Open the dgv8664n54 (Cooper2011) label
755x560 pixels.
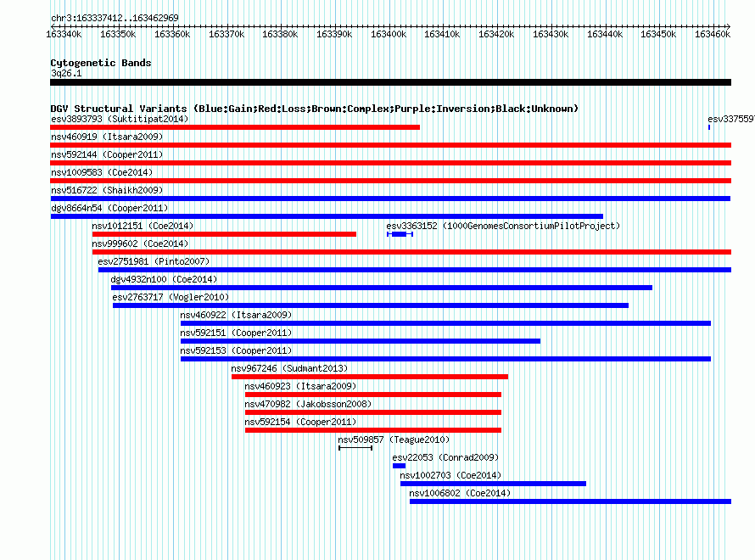109,208
